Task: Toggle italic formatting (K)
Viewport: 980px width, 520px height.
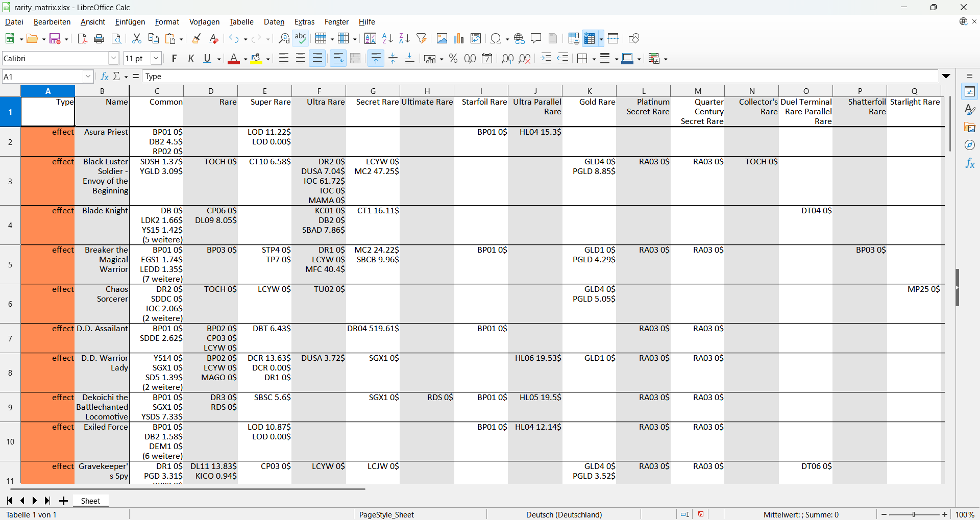Action: point(191,59)
